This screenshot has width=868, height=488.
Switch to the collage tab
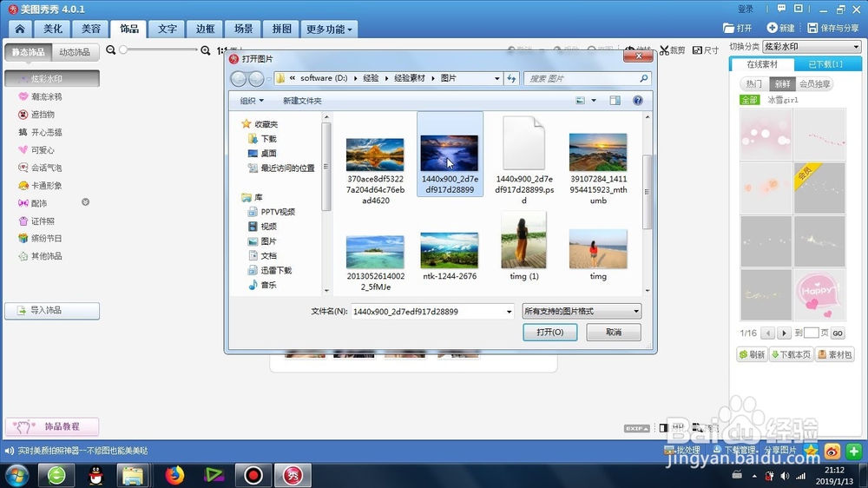click(282, 29)
